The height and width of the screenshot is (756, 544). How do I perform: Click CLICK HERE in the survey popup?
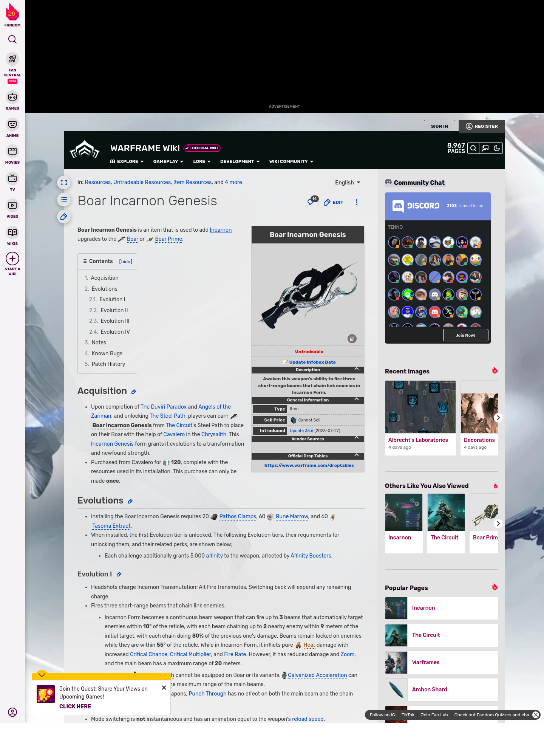(x=75, y=706)
